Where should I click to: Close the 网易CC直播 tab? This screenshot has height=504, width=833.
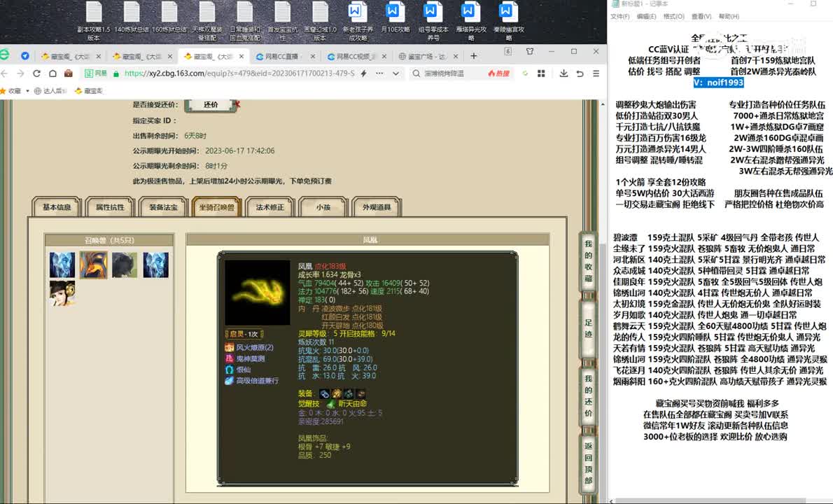312,56
